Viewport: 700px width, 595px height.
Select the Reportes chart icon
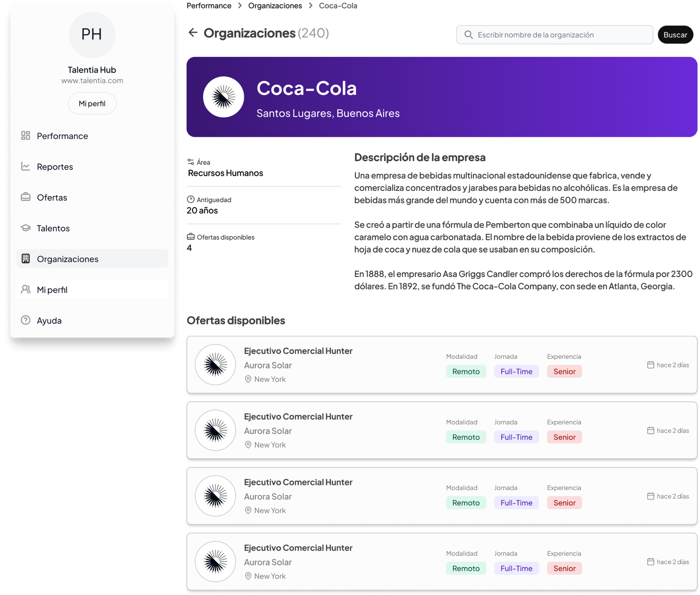[x=26, y=166]
